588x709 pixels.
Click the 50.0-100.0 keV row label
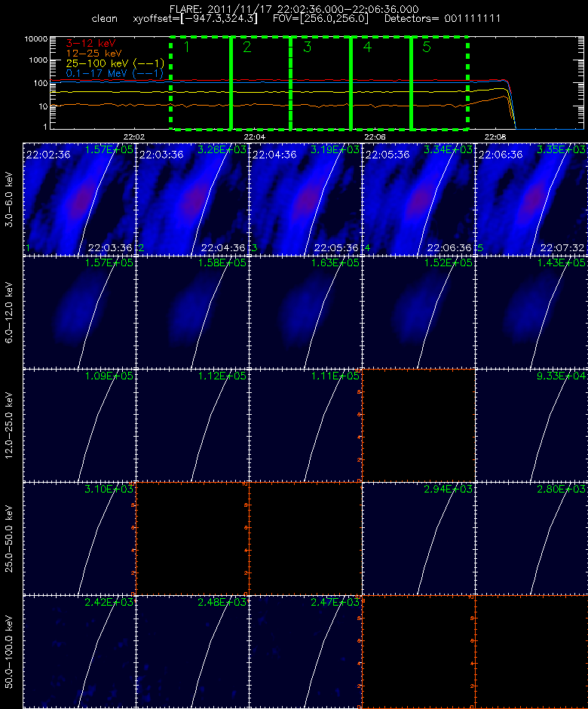pyautogui.click(x=10, y=652)
